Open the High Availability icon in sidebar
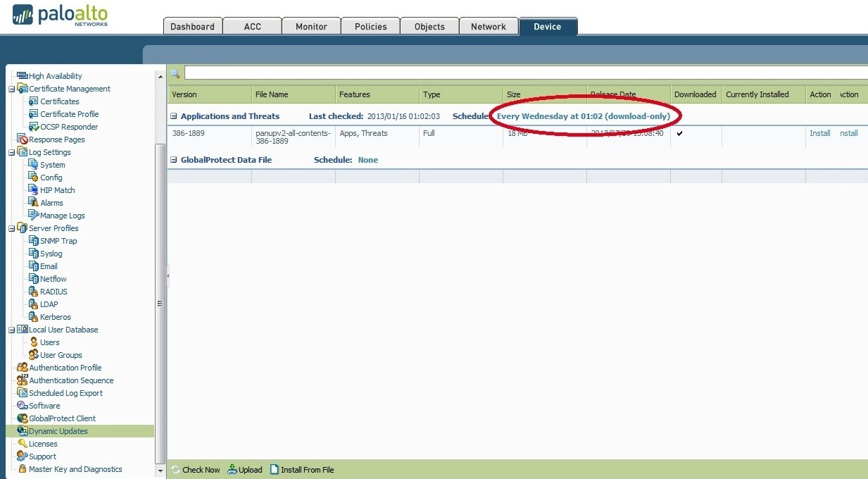This screenshot has width=868, height=479. tap(22, 76)
